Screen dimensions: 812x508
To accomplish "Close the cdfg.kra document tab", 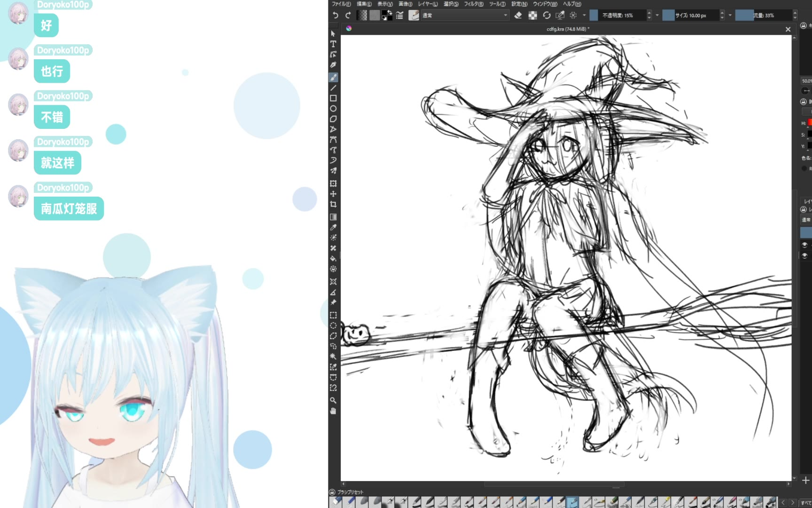I will click(x=788, y=29).
